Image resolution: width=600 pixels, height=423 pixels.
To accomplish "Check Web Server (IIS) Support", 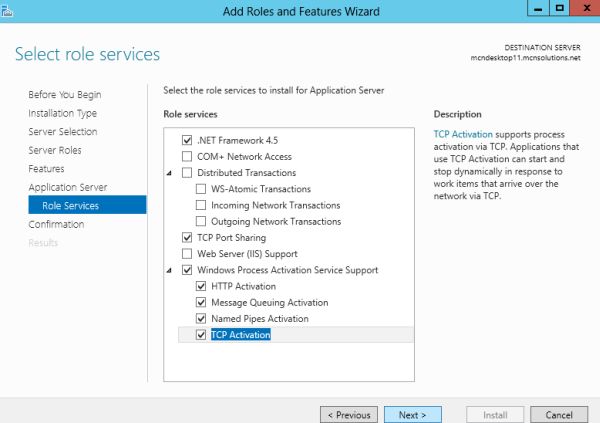I will 187,254.
